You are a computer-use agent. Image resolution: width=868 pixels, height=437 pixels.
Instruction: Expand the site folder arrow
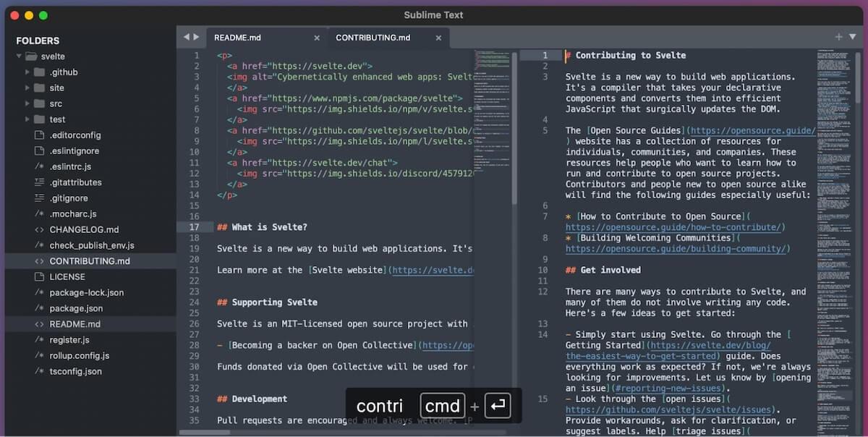point(28,88)
